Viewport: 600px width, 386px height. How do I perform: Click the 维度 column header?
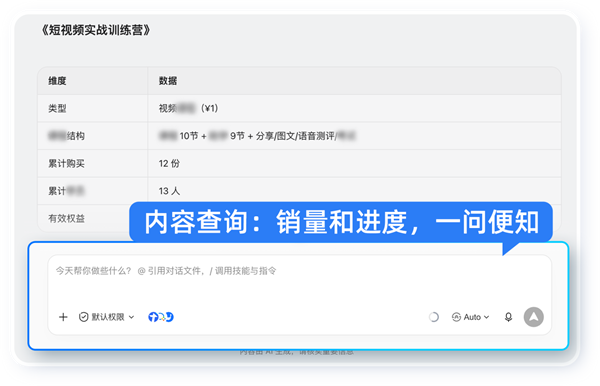coord(57,81)
